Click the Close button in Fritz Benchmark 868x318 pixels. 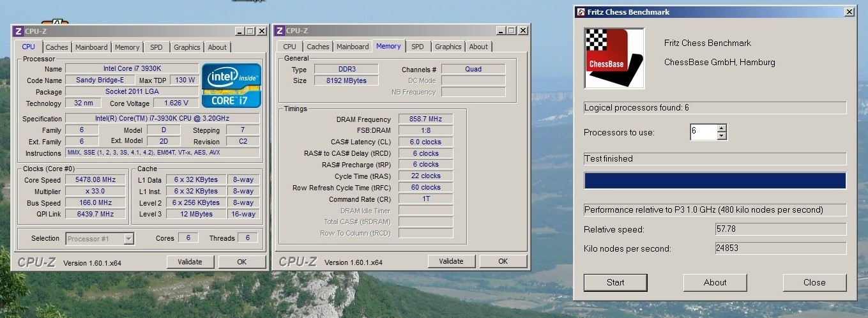814,282
